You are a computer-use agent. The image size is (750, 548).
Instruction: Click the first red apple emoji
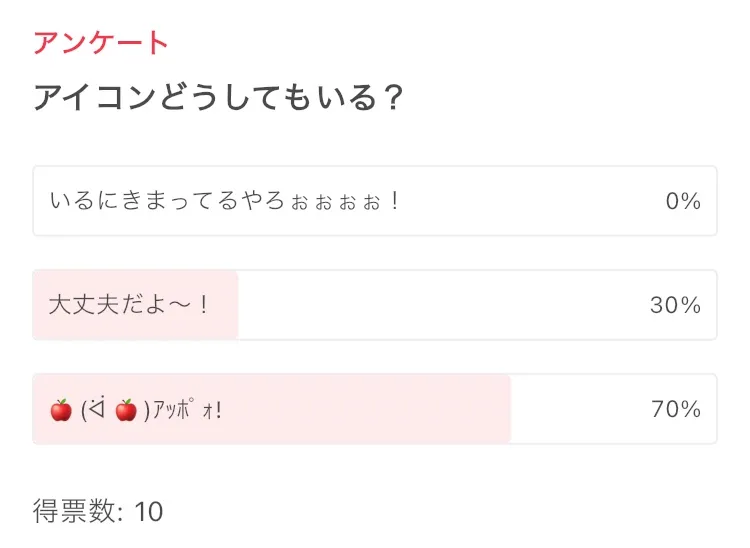tap(60, 410)
